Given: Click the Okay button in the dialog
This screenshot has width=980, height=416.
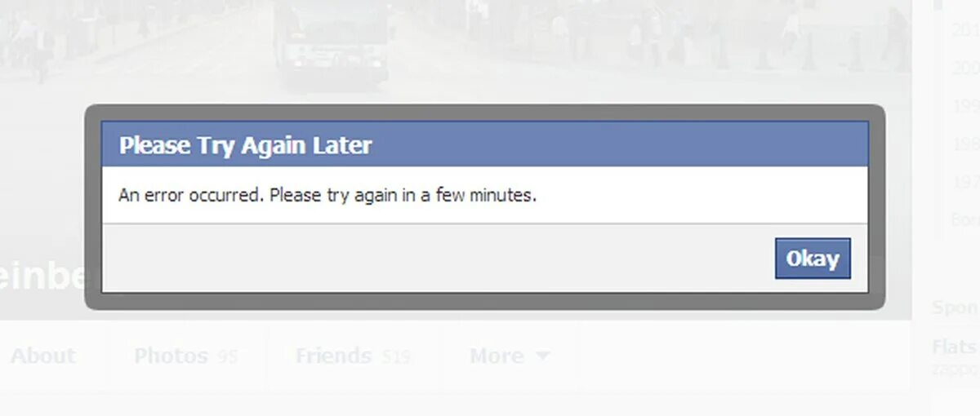Looking at the screenshot, I should click(x=813, y=259).
